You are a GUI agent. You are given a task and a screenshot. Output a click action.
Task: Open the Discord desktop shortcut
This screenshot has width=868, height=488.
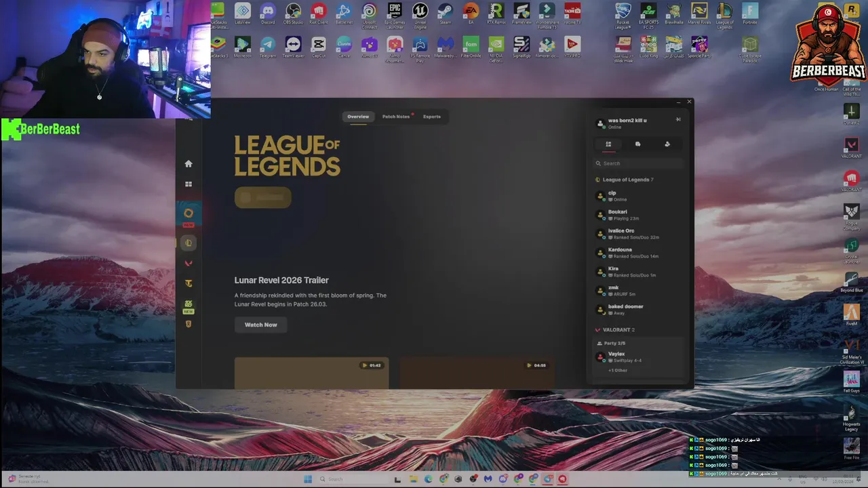click(x=268, y=14)
